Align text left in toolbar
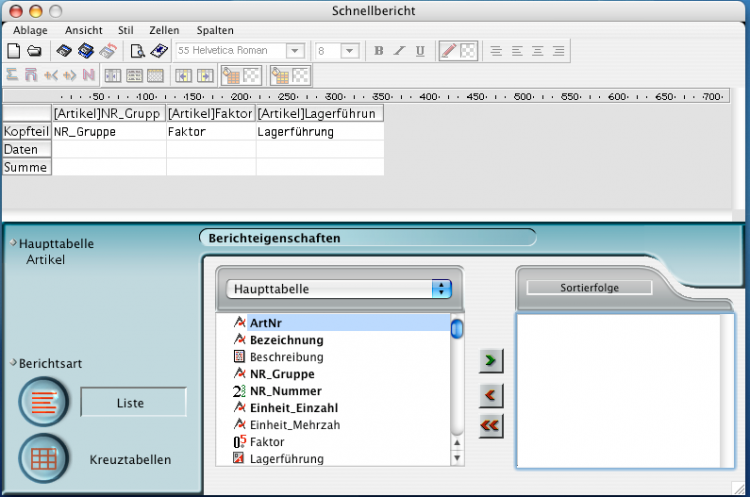The width and height of the screenshot is (750, 497). click(x=497, y=51)
